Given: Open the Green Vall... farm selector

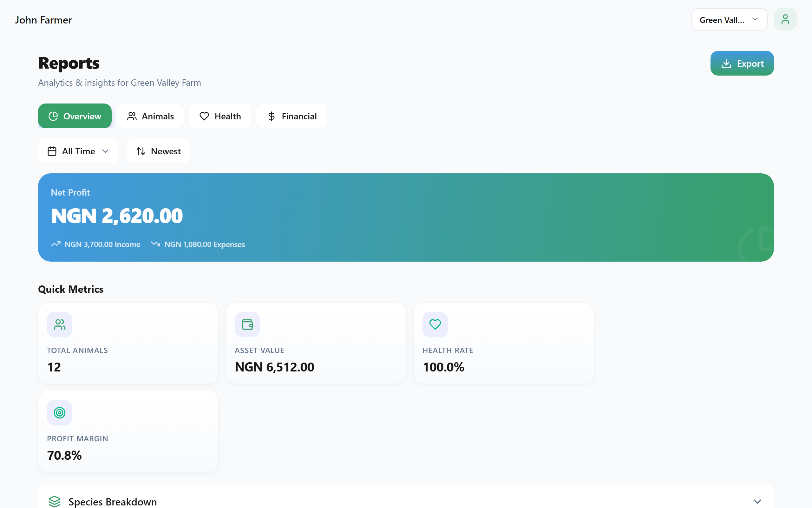Looking at the screenshot, I should 729,19.
